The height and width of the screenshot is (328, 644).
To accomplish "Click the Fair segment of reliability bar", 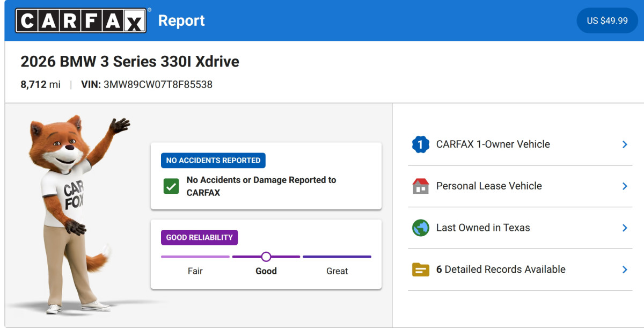I will (x=195, y=257).
